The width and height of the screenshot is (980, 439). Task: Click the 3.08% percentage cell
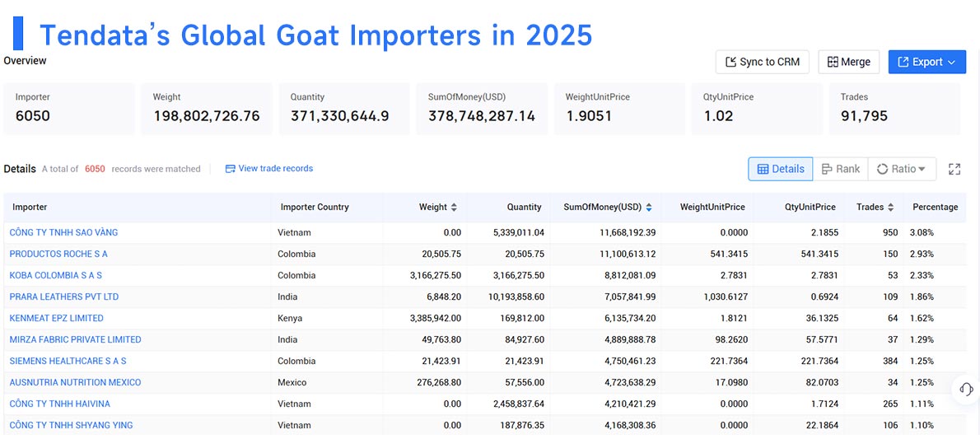pyautogui.click(x=922, y=232)
